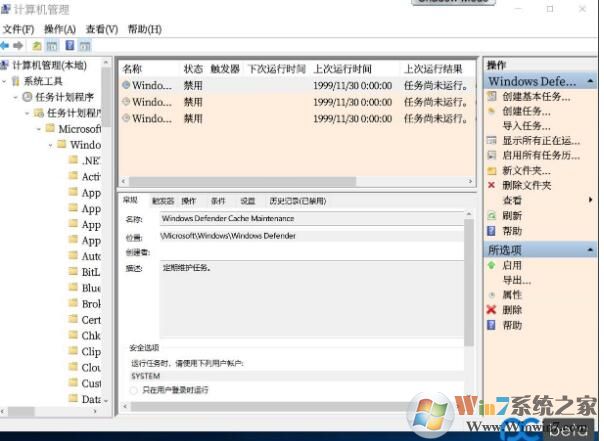Click the Cert folder icon in tree
The width and height of the screenshot is (604, 441).
tap(73, 319)
